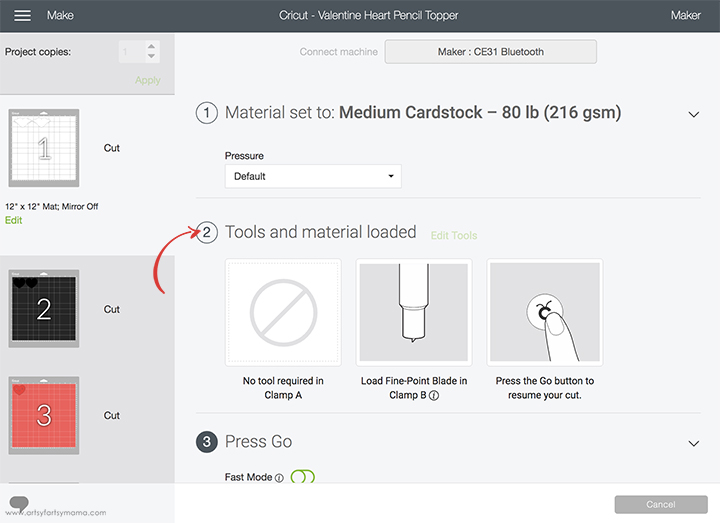Increase project copies with up arrow
Viewport: 720px width, 523px height.
pos(151,46)
